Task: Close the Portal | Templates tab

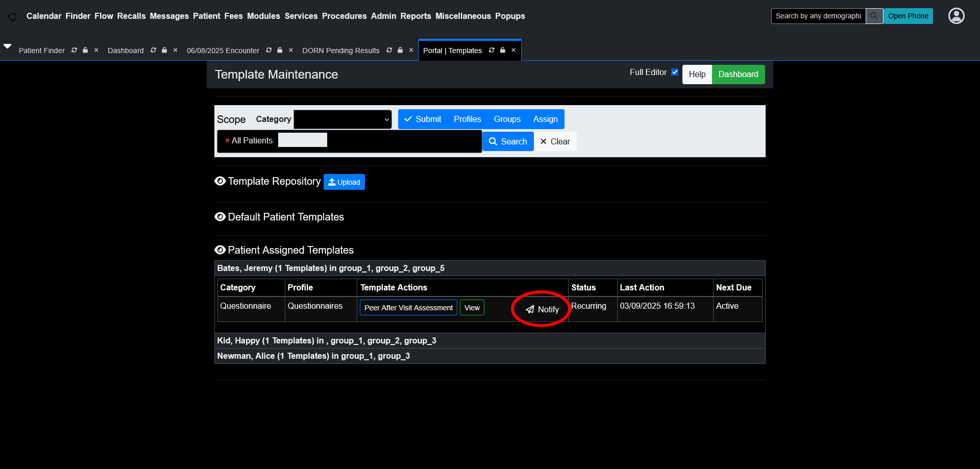Action: point(513,50)
